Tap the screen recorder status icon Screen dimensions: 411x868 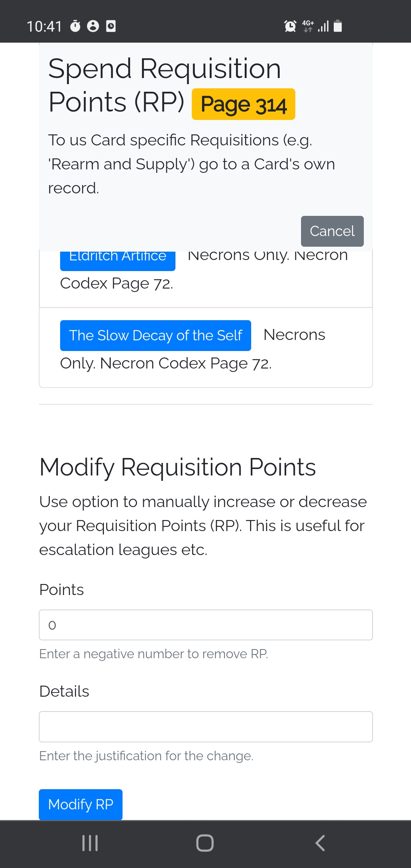[x=111, y=26]
